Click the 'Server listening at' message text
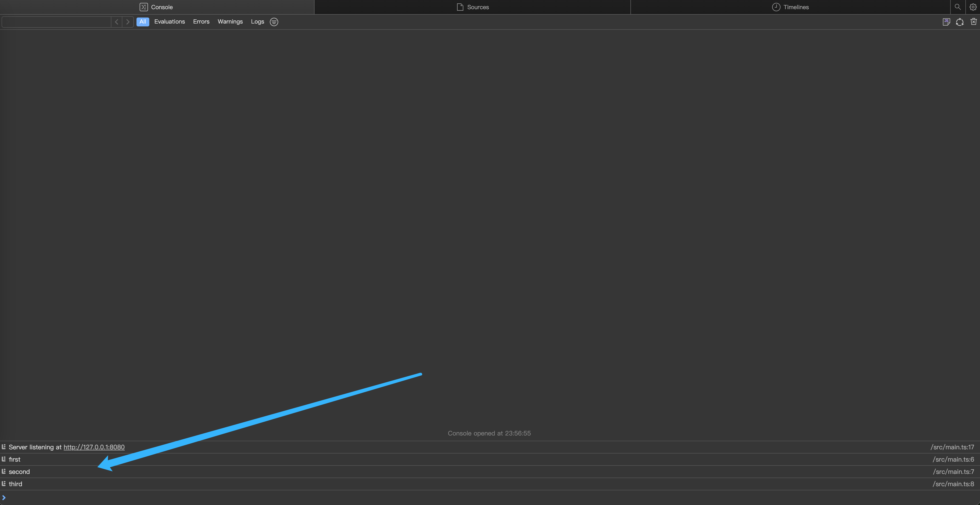980x505 pixels. pos(35,447)
